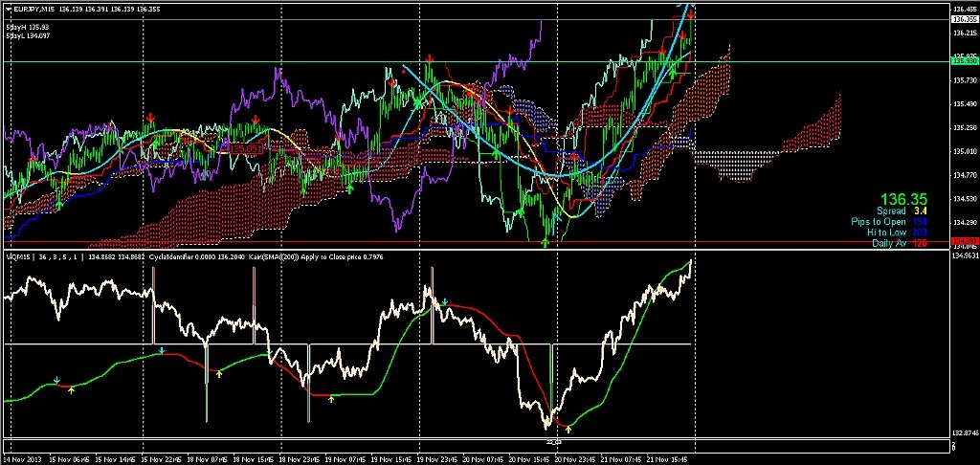The width and height of the screenshot is (980, 465).
Task: Click the 135.730 axis price label
Action: pyautogui.click(x=966, y=80)
